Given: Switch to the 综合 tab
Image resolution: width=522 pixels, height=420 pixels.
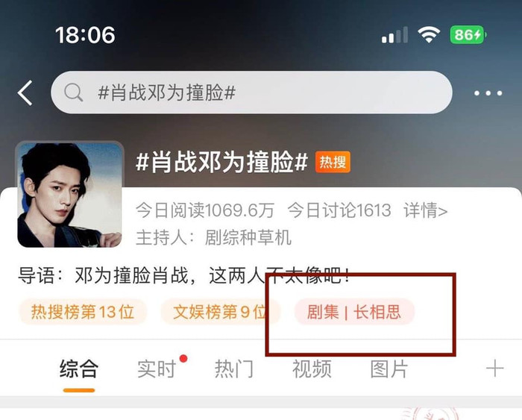Looking at the screenshot, I should point(79,369).
